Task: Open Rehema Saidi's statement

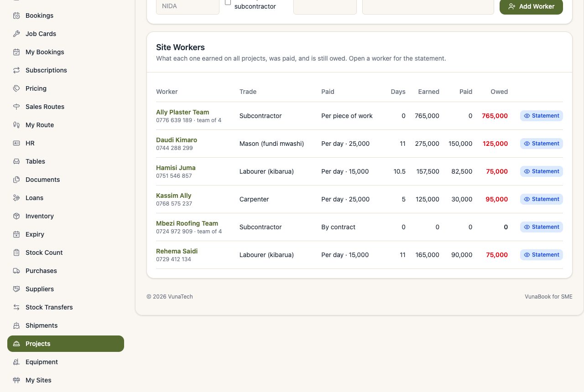Action: (542, 255)
